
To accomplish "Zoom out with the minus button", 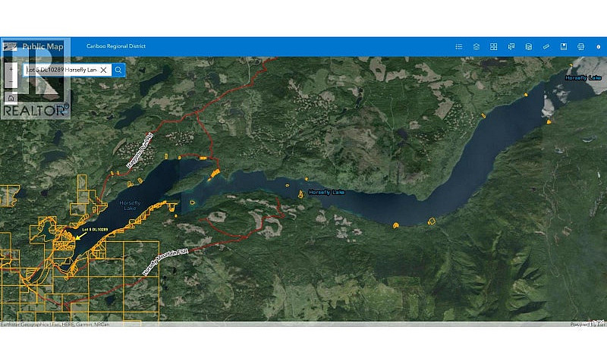I will click(x=11, y=82).
